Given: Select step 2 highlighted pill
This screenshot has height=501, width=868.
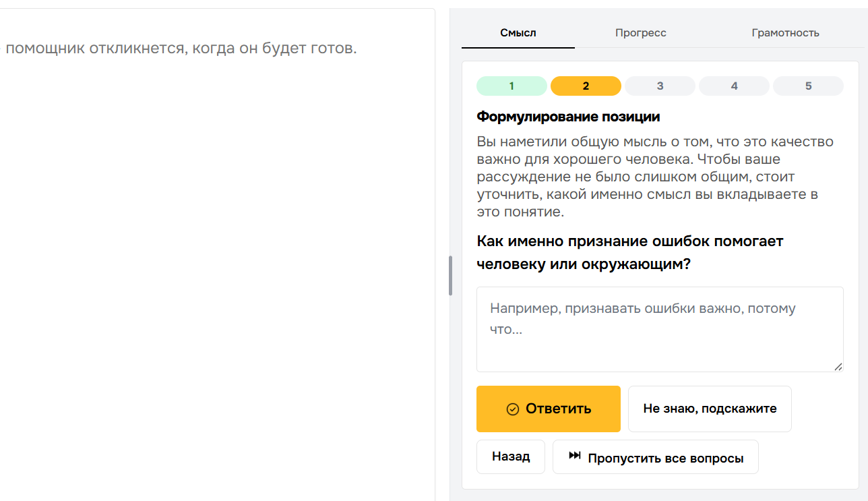Looking at the screenshot, I should click(586, 86).
